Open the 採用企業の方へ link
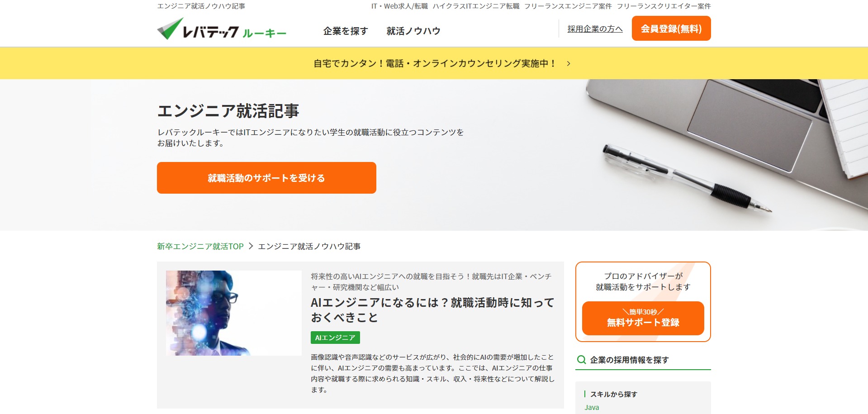Image resolution: width=868 pixels, height=414 pixels. point(595,29)
